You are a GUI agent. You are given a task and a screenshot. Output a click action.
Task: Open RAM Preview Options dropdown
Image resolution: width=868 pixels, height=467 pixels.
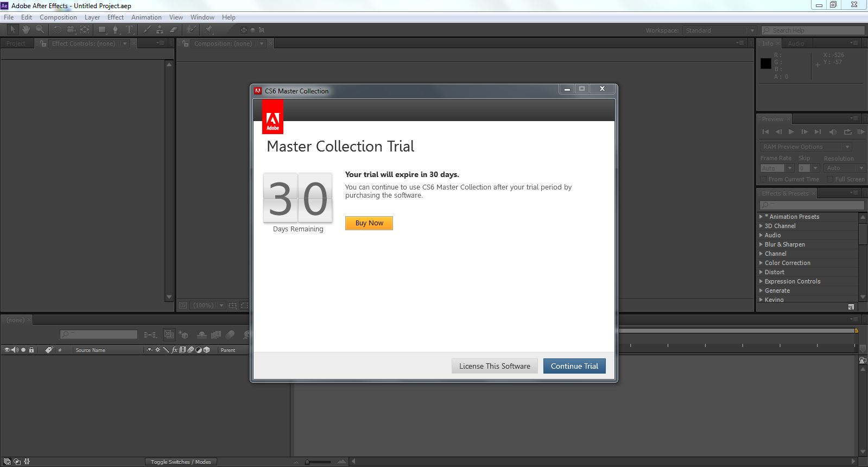click(806, 147)
